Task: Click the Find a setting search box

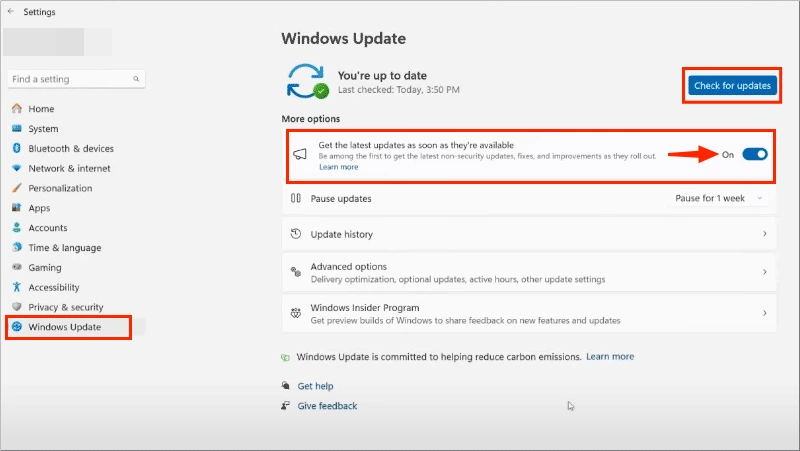Action: pos(76,79)
